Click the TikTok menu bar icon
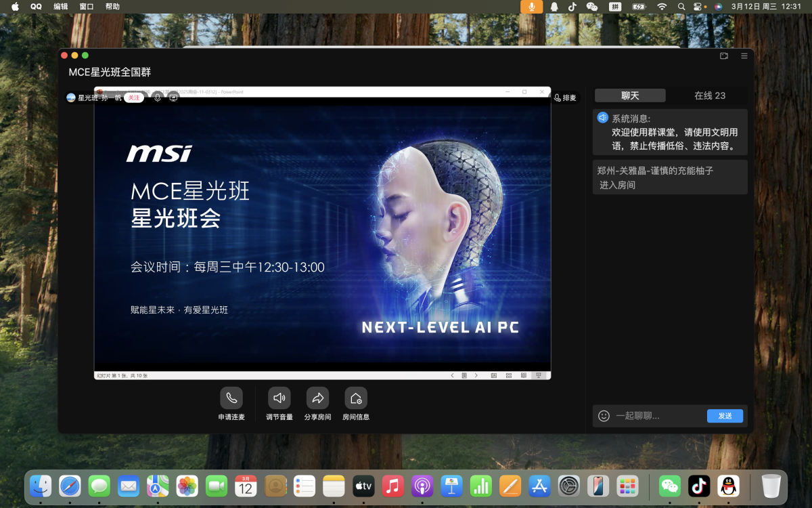The width and height of the screenshot is (812, 508). pos(572,6)
